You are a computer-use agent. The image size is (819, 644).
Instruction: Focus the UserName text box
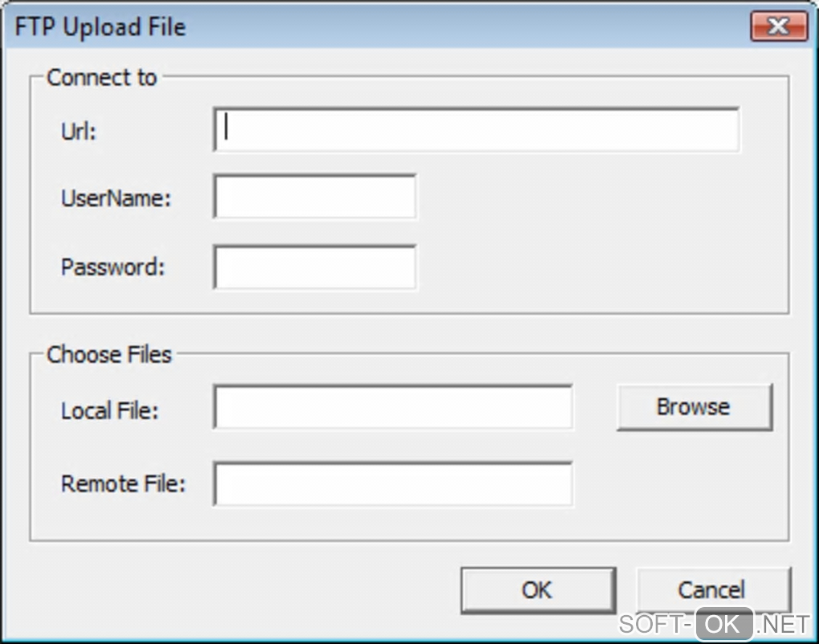315,198
